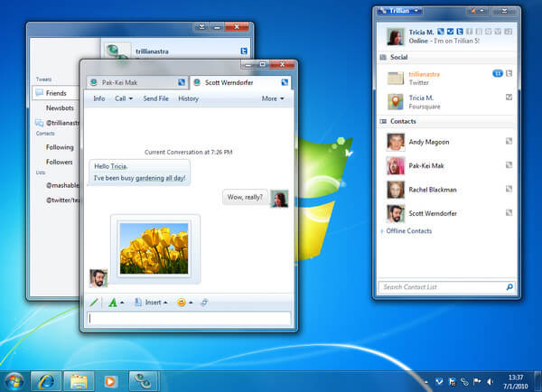Open Tricia M. Foursquare entry
542x392 pixels.
(x=446, y=102)
